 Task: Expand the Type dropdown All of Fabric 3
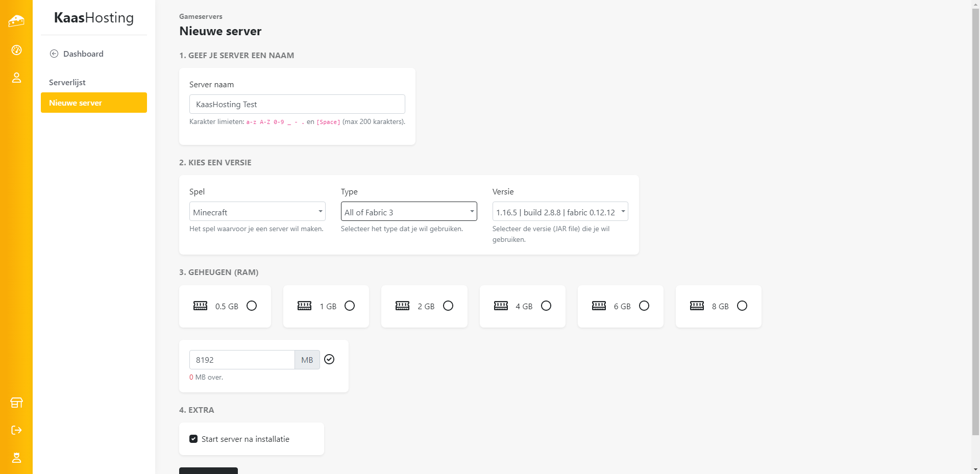tap(408, 212)
